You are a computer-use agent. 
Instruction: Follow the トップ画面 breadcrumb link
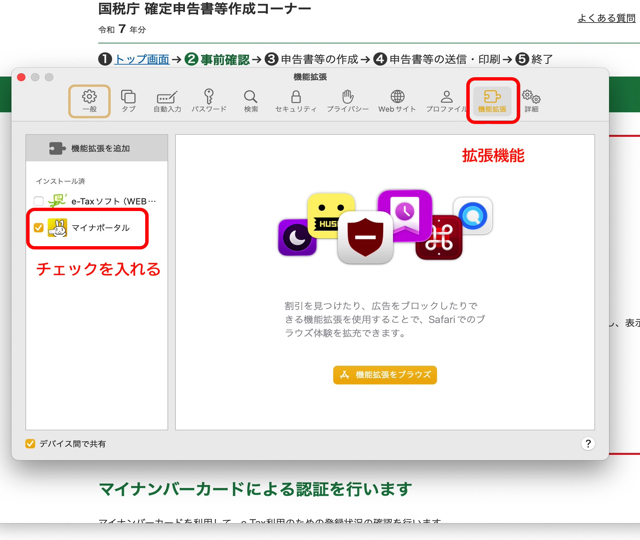click(141, 59)
